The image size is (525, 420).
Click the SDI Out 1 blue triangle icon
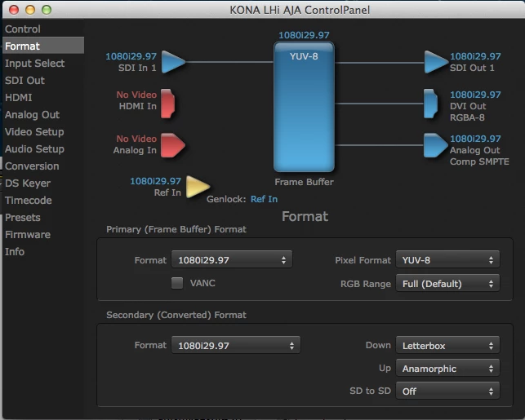[x=436, y=62]
